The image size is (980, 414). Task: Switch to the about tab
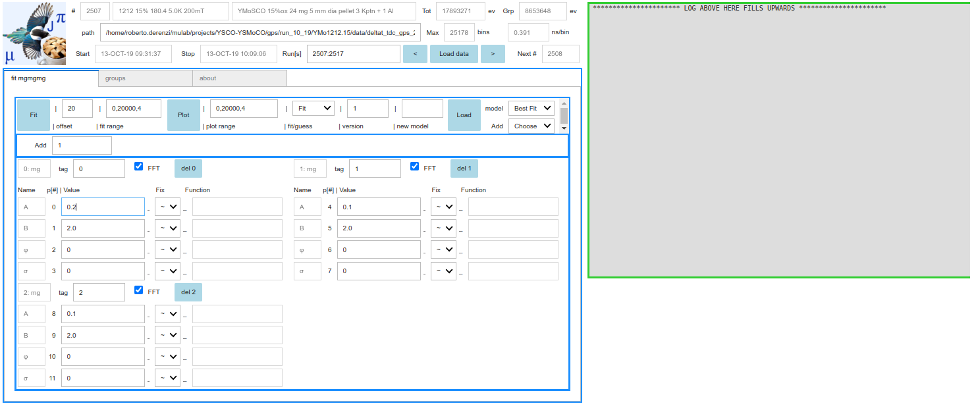click(x=240, y=78)
